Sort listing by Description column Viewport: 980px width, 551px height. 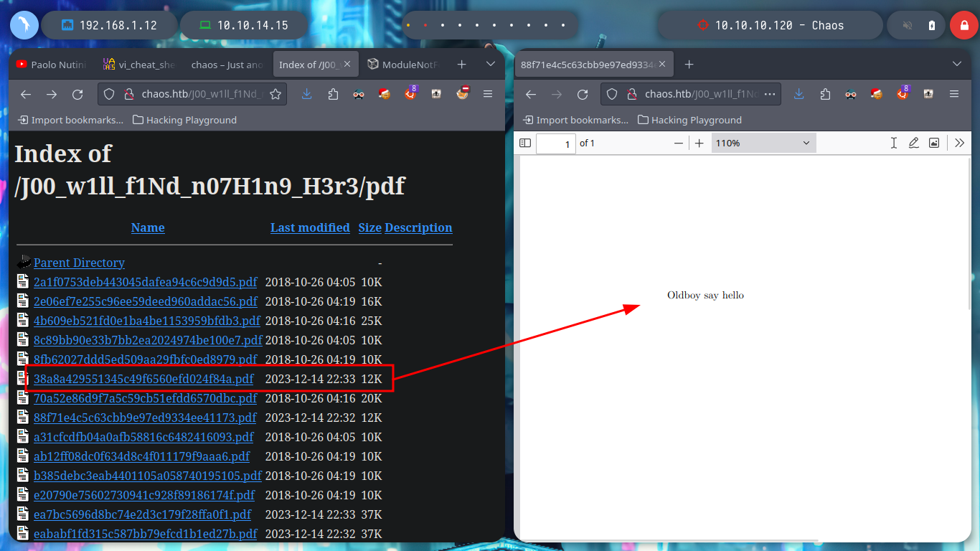(x=418, y=227)
